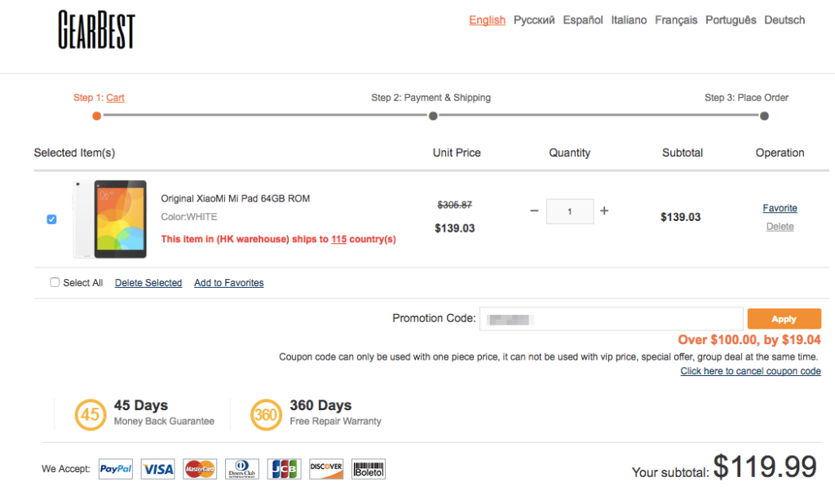This screenshot has height=504, width=835.
Task: Click the GearBest logo
Action: point(96,30)
